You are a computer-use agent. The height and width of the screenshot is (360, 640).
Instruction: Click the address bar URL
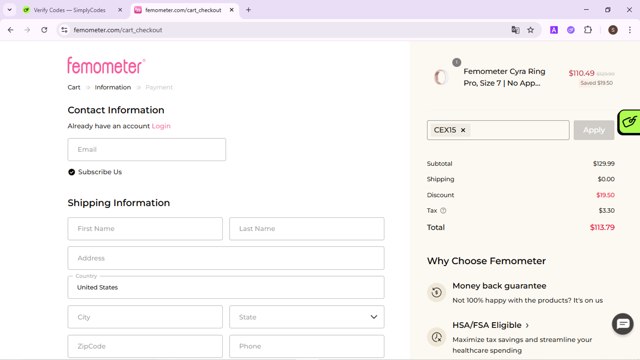[118, 30]
